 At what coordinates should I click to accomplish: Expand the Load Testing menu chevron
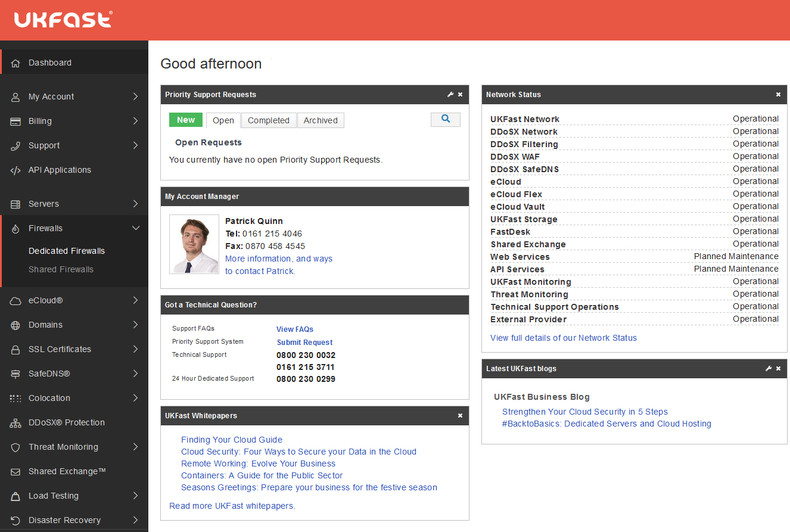pyautogui.click(x=135, y=496)
